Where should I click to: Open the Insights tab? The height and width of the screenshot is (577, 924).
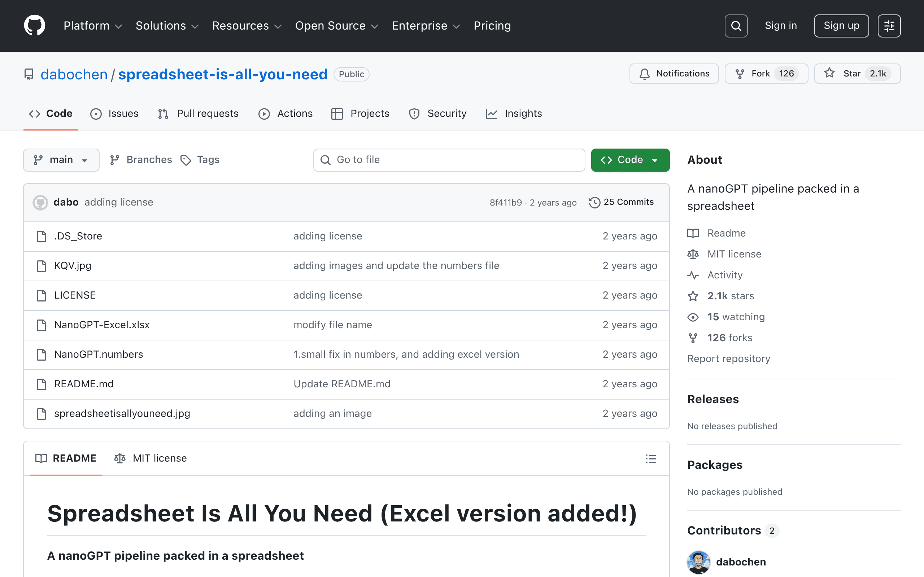[514, 114]
